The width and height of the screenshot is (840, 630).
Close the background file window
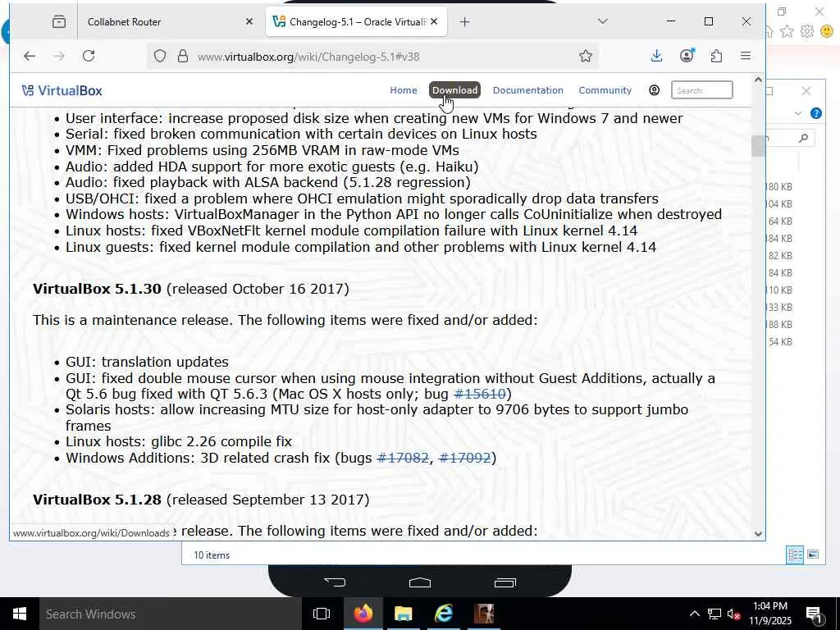pos(806,91)
